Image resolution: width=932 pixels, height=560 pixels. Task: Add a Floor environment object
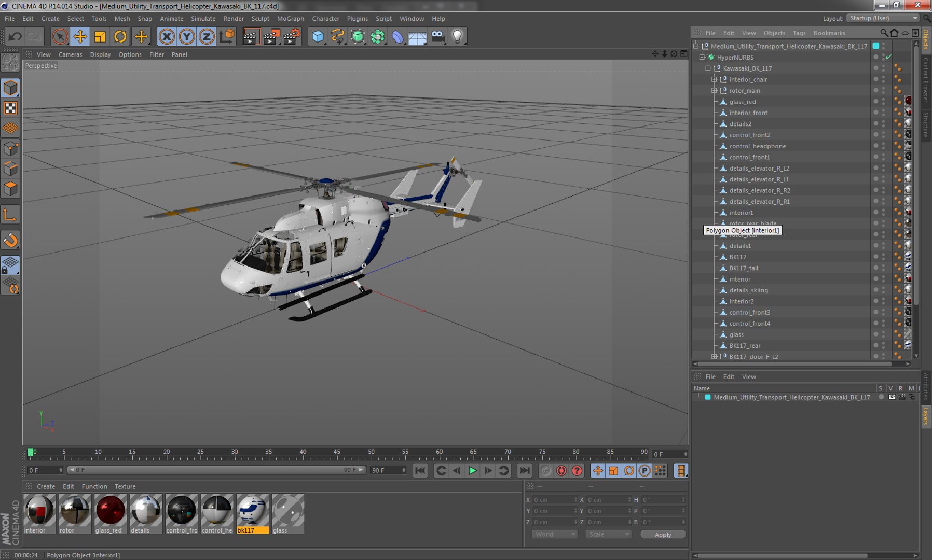(x=417, y=36)
